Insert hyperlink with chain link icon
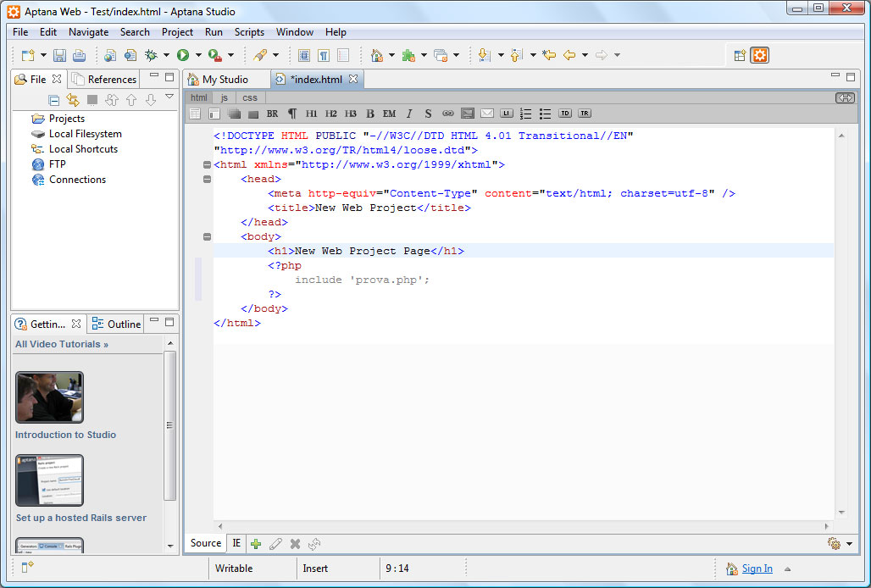The height and width of the screenshot is (588, 871). [447, 114]
